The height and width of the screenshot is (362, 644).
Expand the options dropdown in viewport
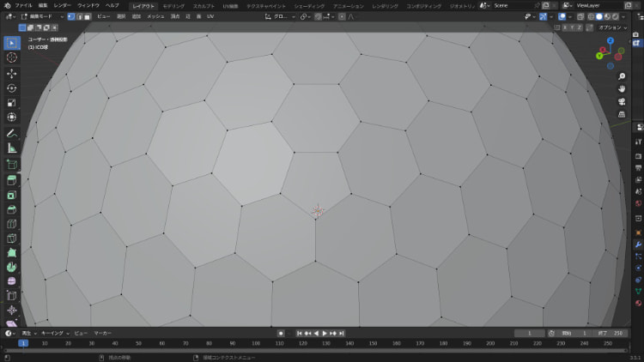613,27
